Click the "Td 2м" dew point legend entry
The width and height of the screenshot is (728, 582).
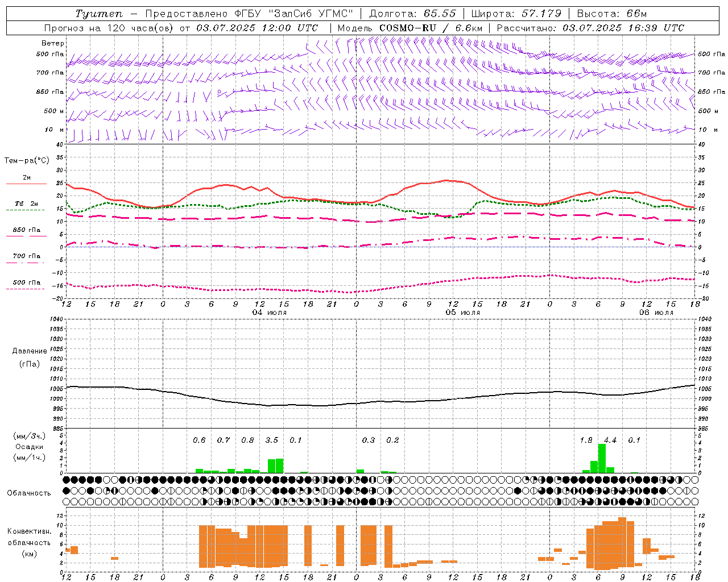(26, 203)
